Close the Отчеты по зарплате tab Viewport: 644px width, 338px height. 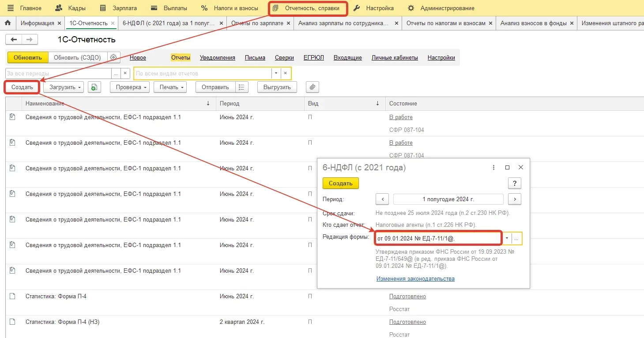288,23
